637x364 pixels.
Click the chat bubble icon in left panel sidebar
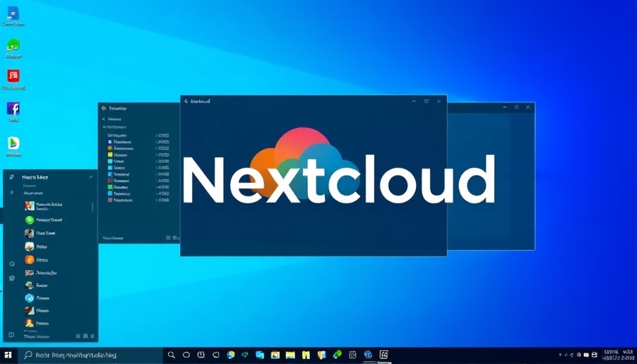[12, 264]
